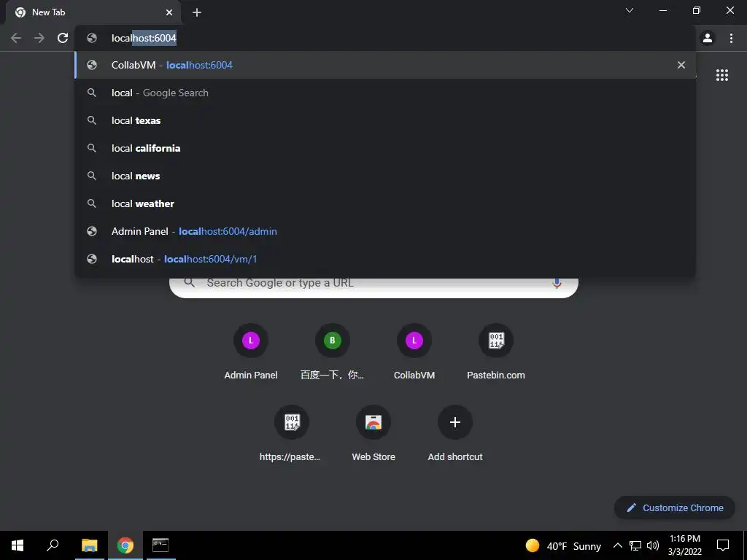Go back with the back arrow
The image size is (747, 560).
click(x=16, y=38)
